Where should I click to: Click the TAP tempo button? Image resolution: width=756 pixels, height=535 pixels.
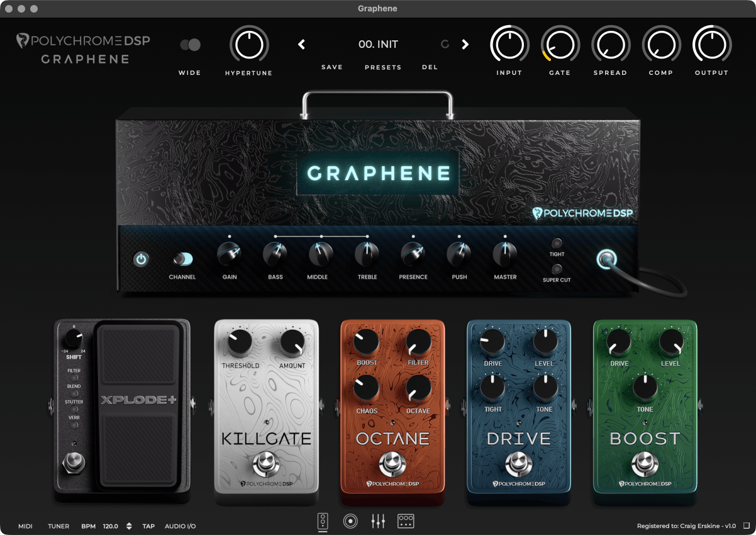(x=148, y=526)
